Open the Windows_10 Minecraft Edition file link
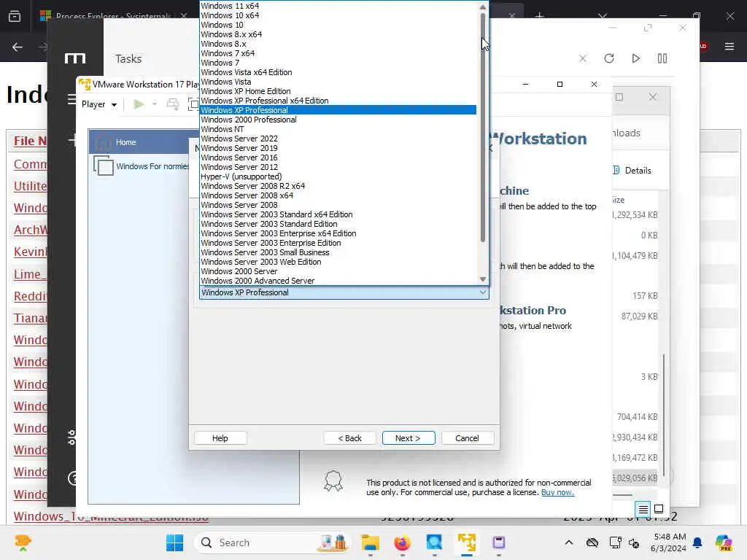The image size is (747, 560). [x=111, y=516]
